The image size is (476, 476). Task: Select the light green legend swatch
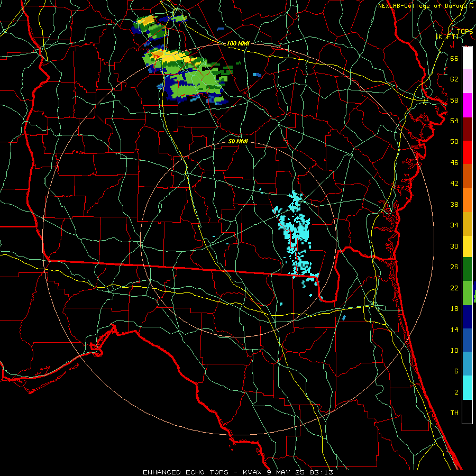tap(467, 293)
